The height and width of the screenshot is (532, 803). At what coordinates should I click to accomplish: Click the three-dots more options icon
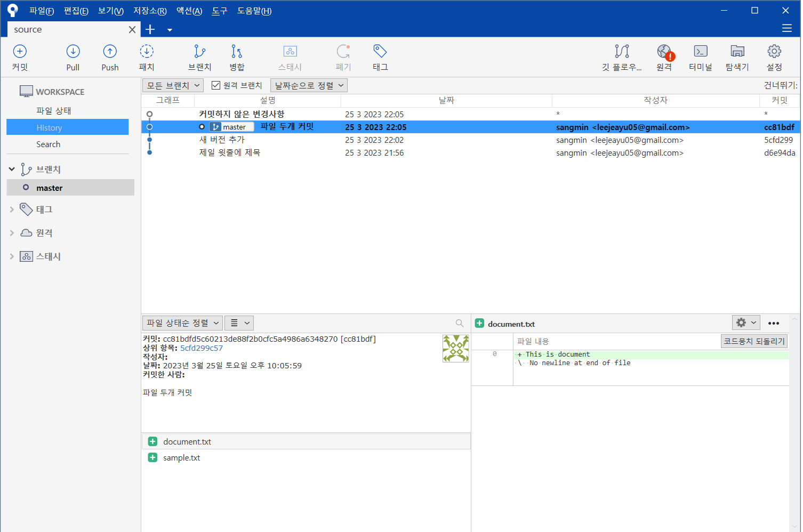point(774,323)
